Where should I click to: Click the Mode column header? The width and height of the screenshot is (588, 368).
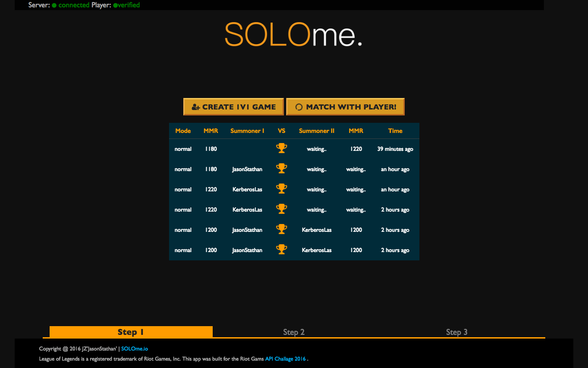[183, 131]
